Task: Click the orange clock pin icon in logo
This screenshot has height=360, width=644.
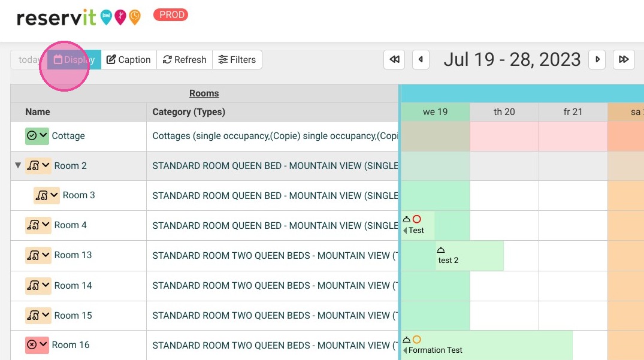Action: pos(135,17)
